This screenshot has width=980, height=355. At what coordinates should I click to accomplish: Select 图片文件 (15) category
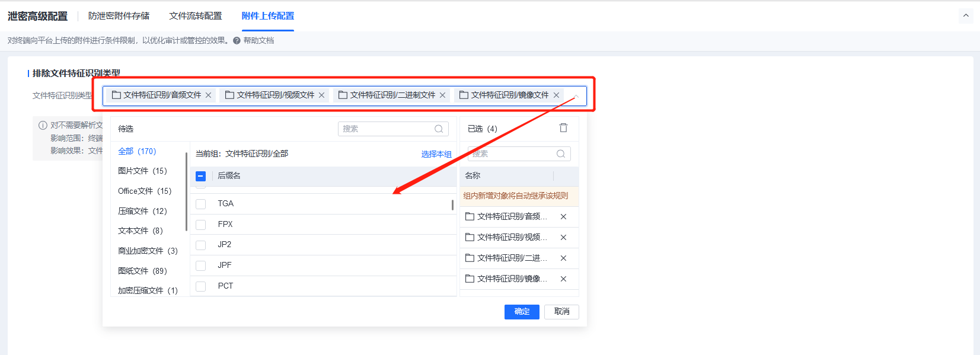pos(142,171)
